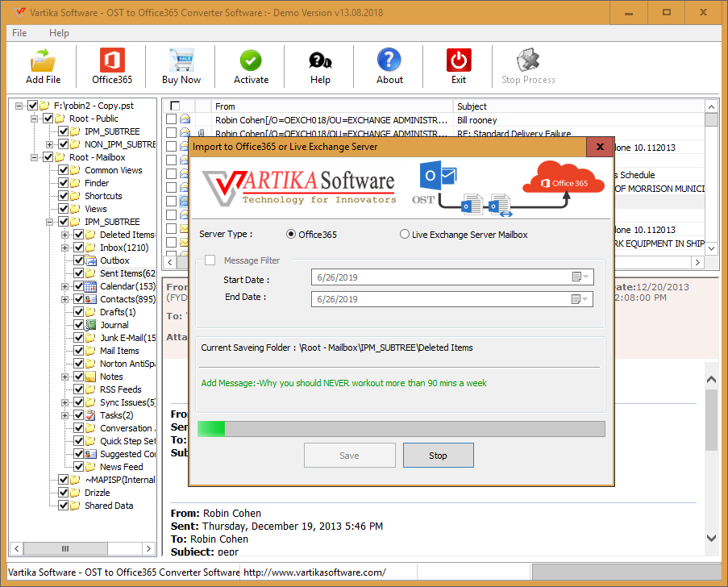
Task: Check the Bill rooney message checkbox
Action: coord(171,119)
